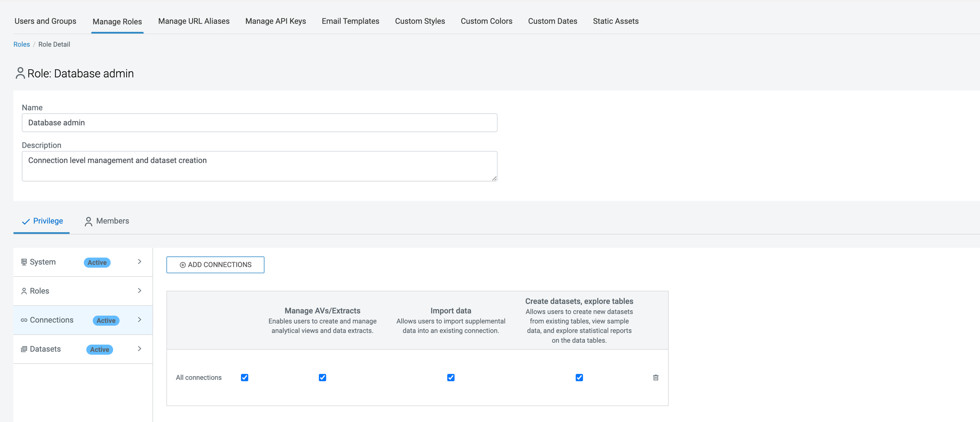This screenshot has height=422, width=980.
Task: Uncheck the Manage AVs/Extracts checkbox
Action: pos(322,378)
